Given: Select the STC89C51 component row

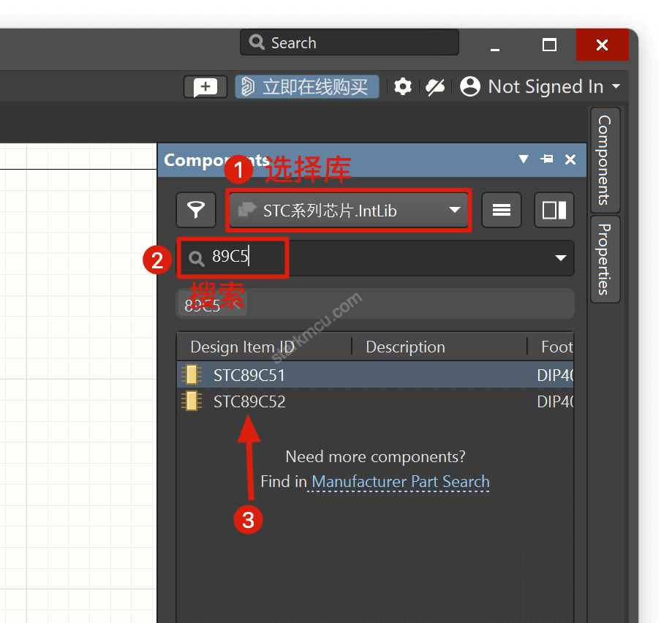Looking at the screenshot, I should [375, 375].
